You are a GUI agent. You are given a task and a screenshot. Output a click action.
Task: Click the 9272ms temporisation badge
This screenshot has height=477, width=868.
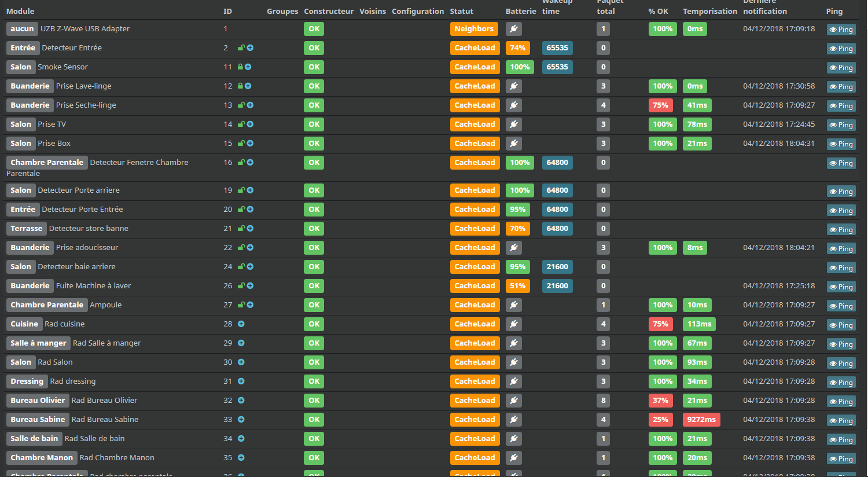click(701, 420)
